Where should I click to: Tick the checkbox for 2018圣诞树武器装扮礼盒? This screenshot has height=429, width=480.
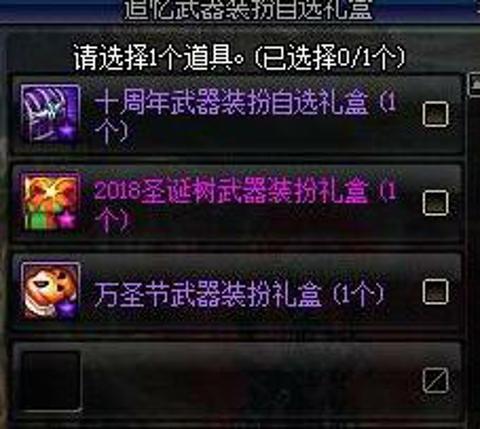point(435,203)
